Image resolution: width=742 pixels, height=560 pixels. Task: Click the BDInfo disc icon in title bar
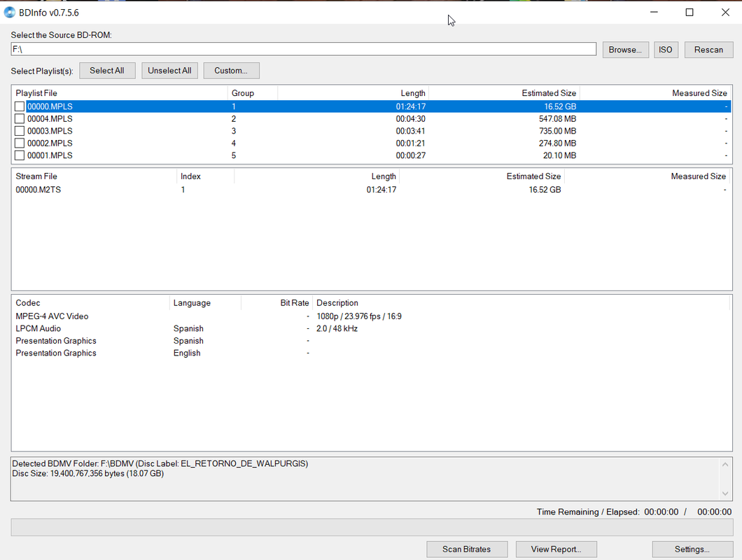(10, 13)
